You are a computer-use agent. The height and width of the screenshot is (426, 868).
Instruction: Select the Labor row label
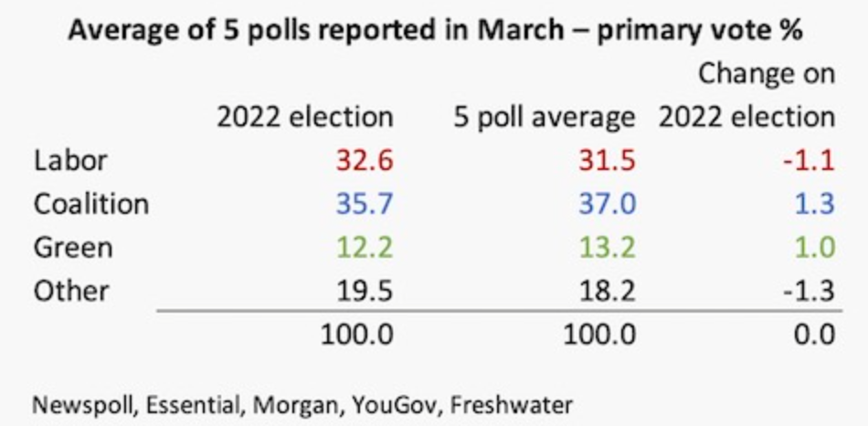(70, 161)
